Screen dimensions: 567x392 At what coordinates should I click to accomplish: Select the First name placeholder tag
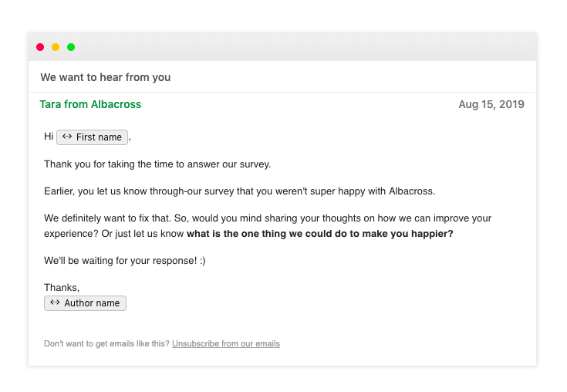93,137
